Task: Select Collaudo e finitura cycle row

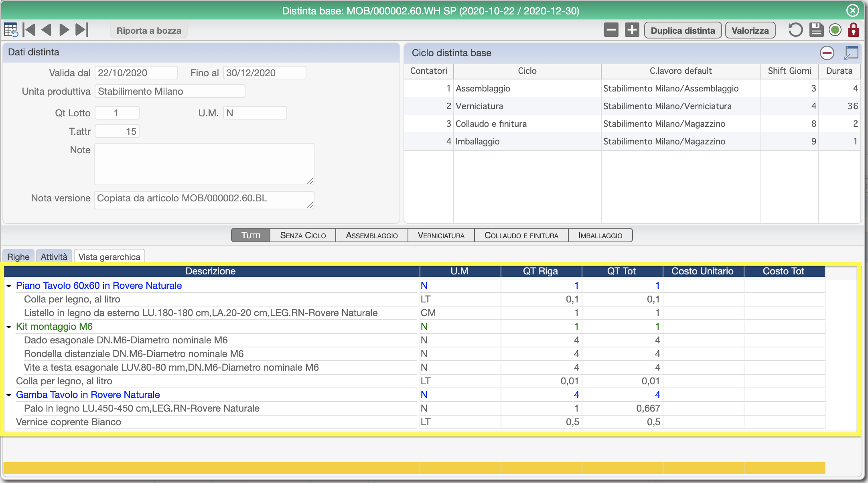Action: pos(632,124)
